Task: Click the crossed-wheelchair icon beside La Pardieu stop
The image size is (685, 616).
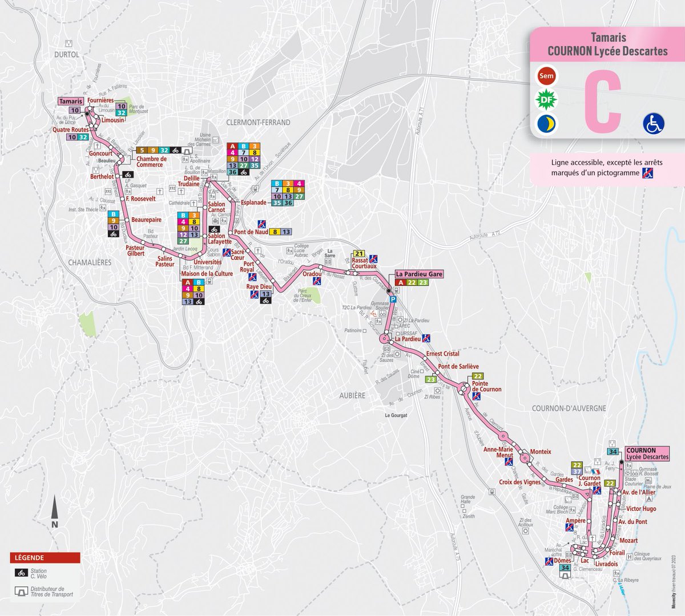Action: click(x=426, y=338)
